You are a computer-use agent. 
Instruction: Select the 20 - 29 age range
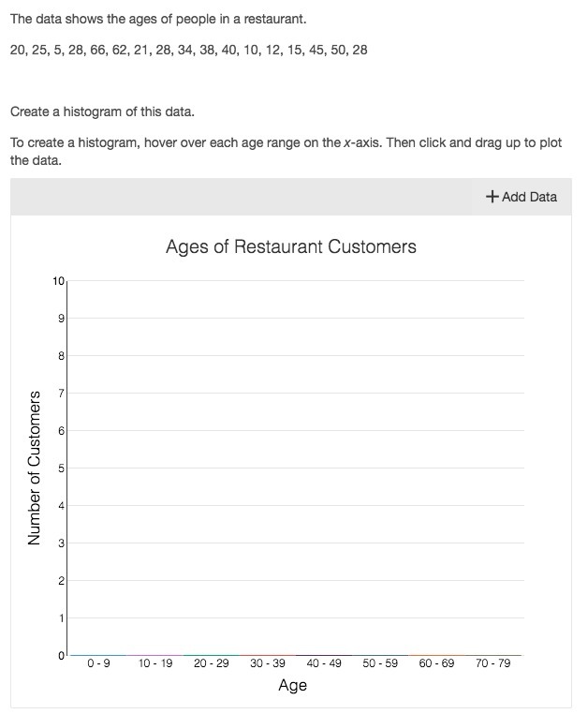point(212,663)
